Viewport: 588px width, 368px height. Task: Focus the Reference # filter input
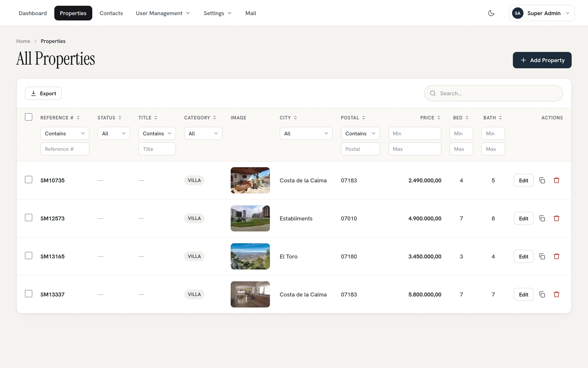(x=65, y=149)
